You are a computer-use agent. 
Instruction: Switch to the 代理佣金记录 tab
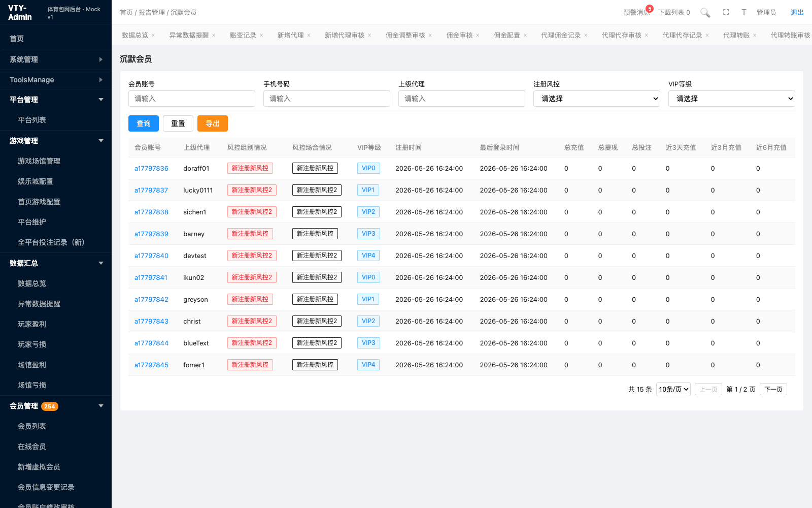click(x=561, y=35)
